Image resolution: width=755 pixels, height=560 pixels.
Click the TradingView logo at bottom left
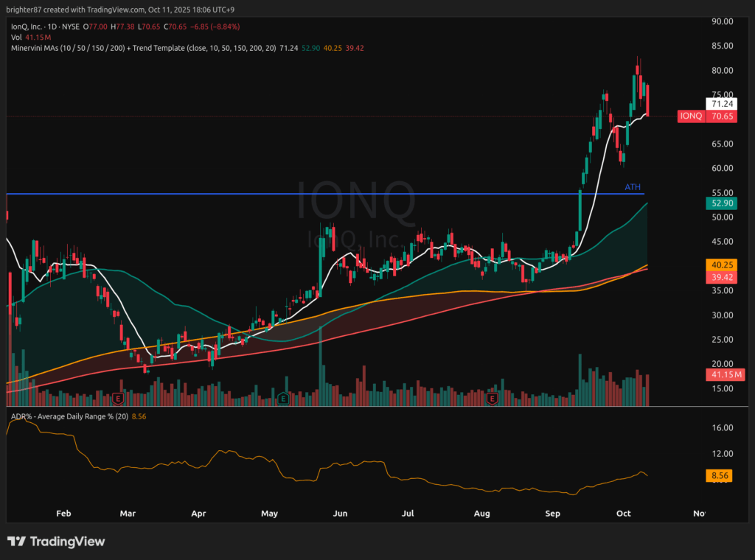click(x=56, y=542)
